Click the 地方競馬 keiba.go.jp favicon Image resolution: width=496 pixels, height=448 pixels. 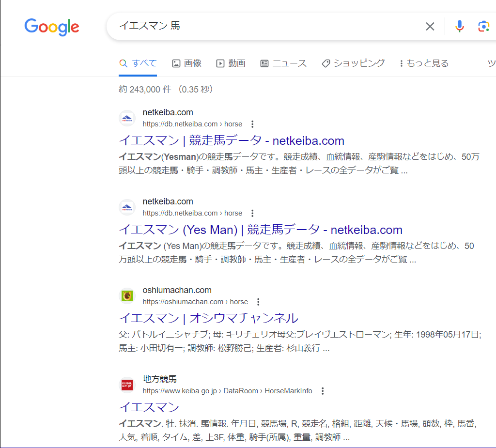pos(127,385)
